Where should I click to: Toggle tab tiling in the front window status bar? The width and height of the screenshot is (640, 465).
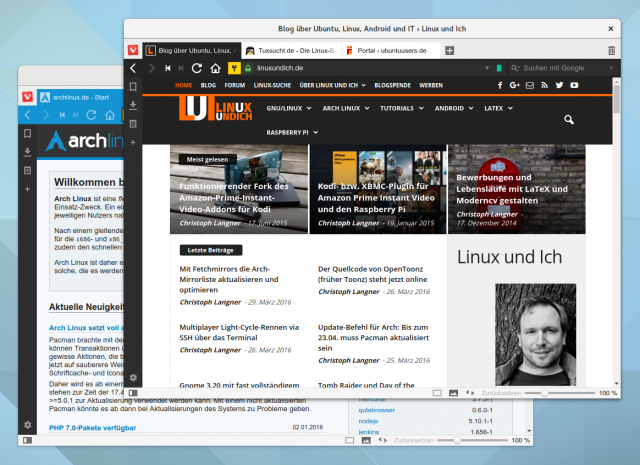(x=437, y=393)
